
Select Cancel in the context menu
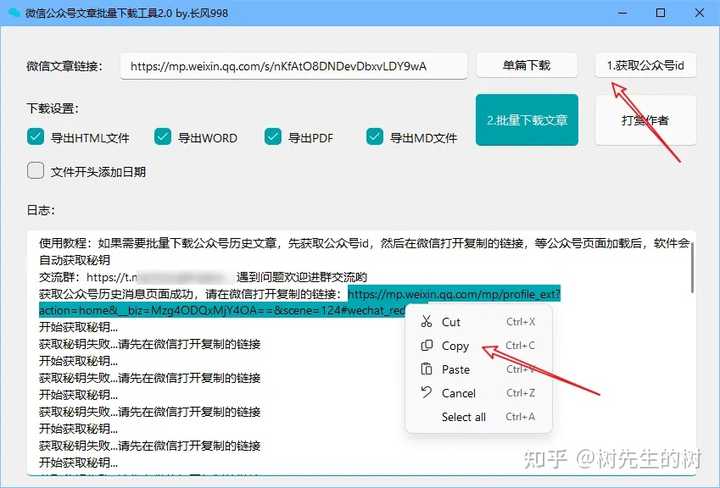tap(479, 393)
